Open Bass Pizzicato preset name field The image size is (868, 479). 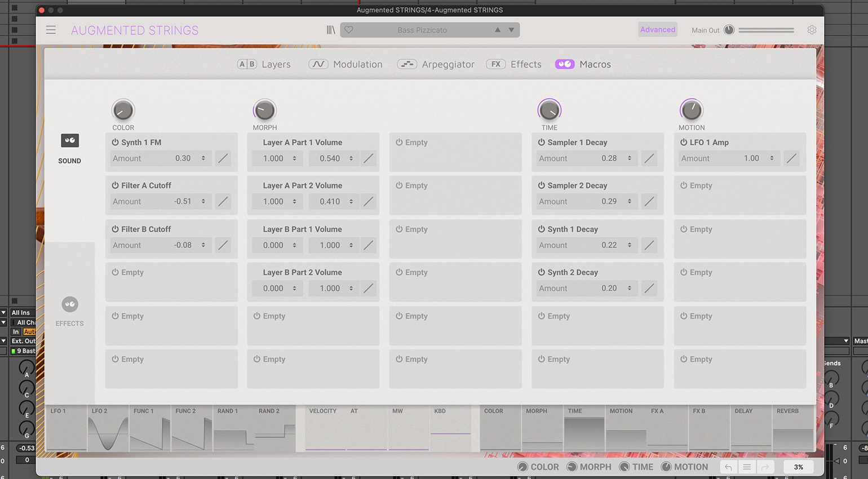click(x=422, y=30)
